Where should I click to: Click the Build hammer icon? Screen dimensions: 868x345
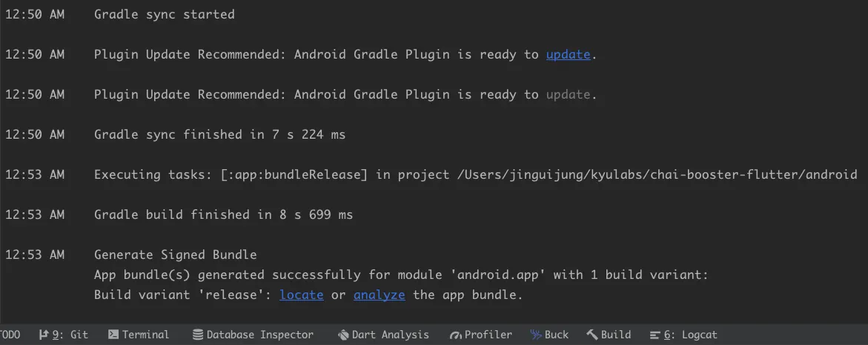point(592,335)
